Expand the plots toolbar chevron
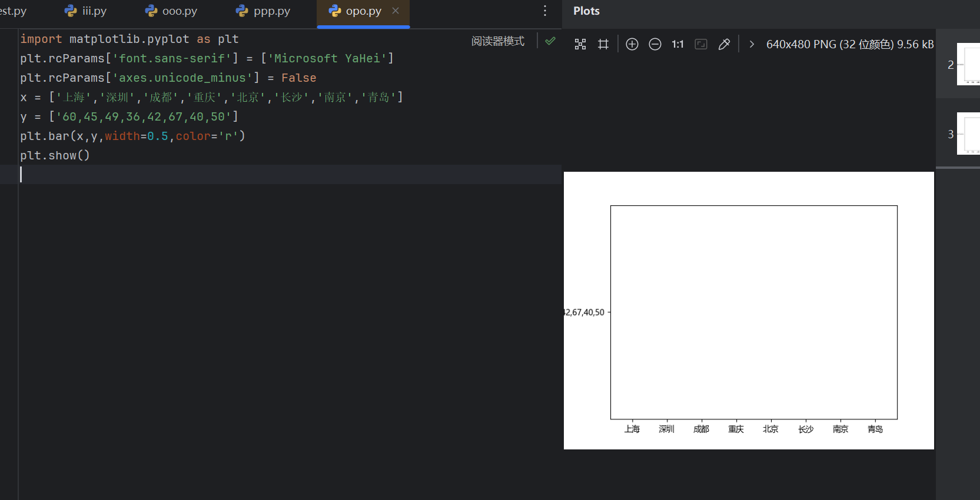The height and width of the screenshot is (500, 980). (x=752, y=44)
